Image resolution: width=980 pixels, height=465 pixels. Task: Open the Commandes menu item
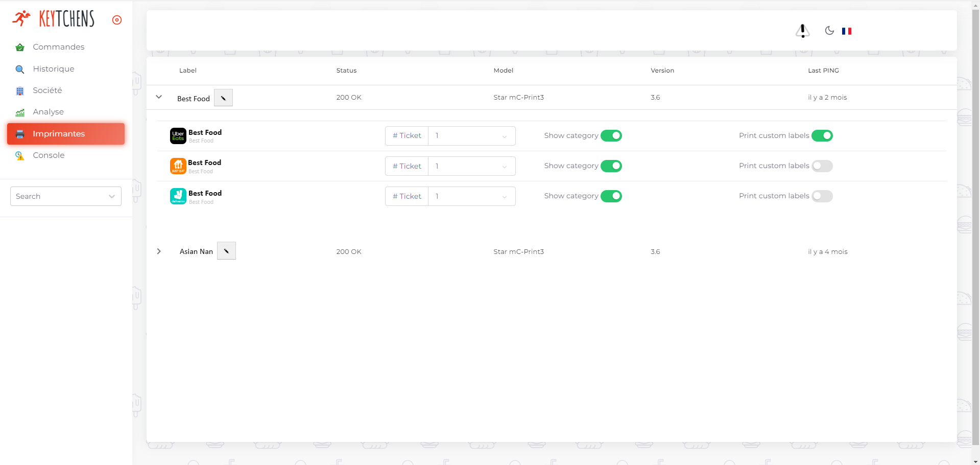click(x=58, y=47)
